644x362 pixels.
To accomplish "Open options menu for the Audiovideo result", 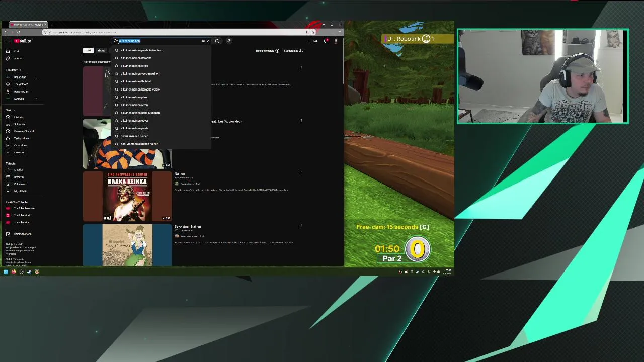I will tap(301, 121).
